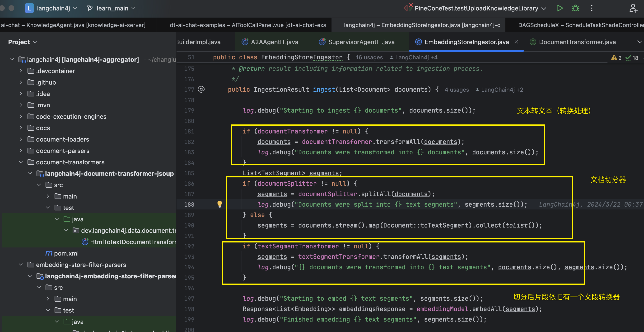This screenshot has width=644, height=332.
Task: Click the lightbulb intention icon on line 188
Action: click(x=219, y=204)
